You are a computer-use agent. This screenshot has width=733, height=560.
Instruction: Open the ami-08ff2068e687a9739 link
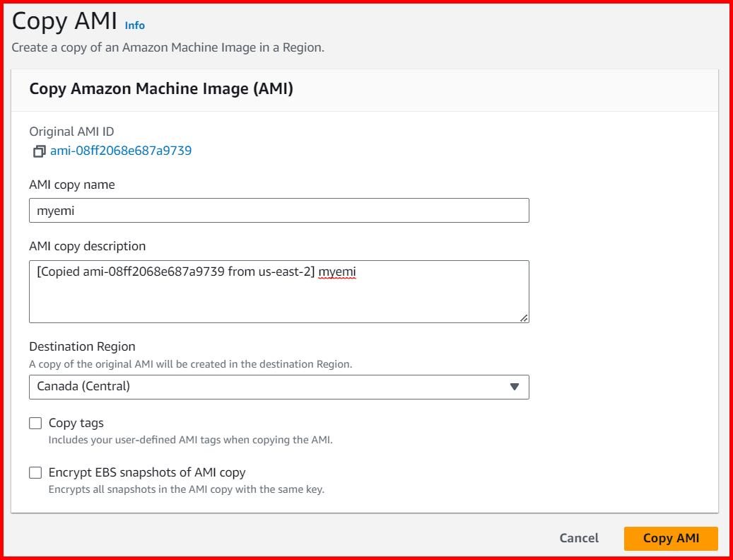120,151
